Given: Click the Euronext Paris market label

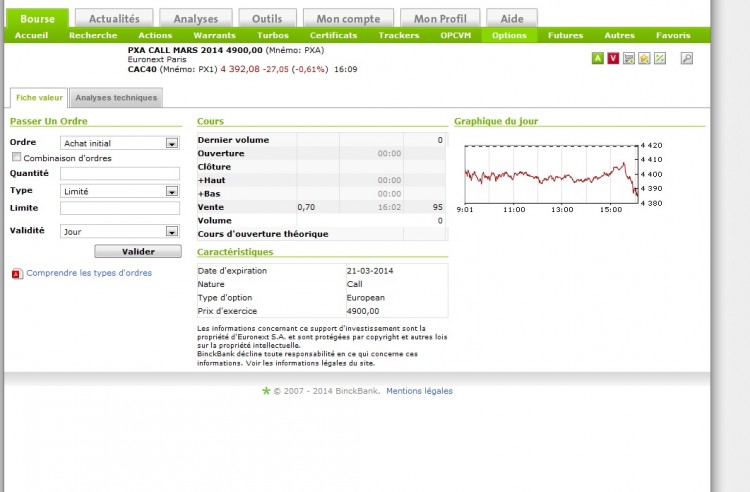Looking at the screenshot, I should point(157,59).
